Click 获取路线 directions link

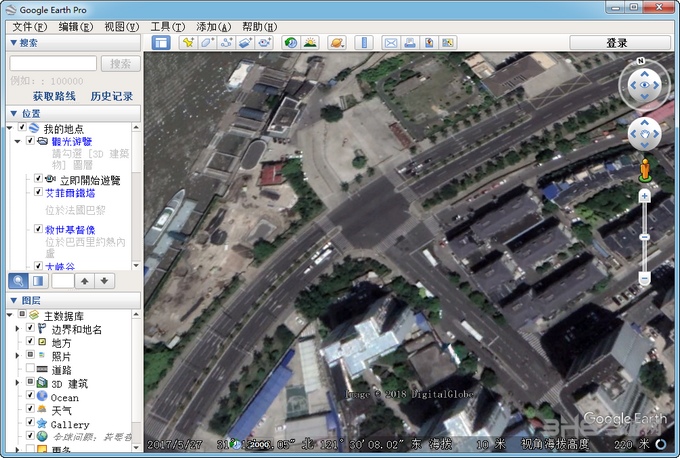pos(54,96)
